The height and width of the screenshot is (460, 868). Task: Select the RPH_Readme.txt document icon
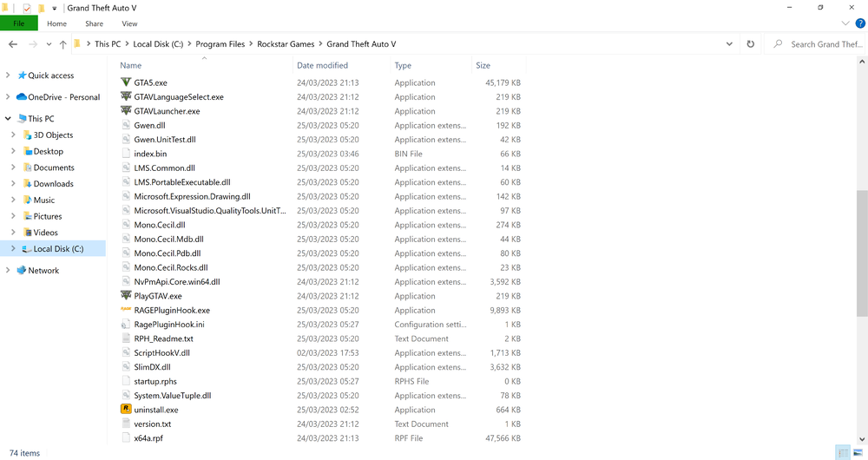(126, 338)
